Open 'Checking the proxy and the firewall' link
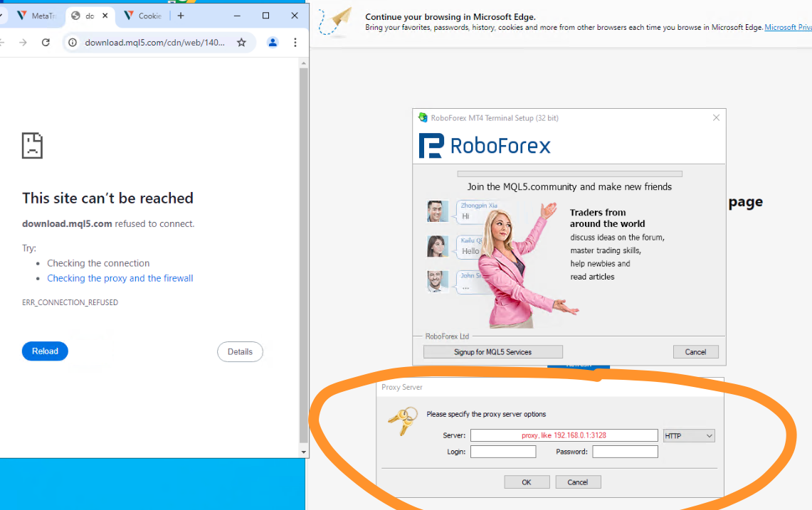This screenshot has height=510, width=812. click(120, 278)
